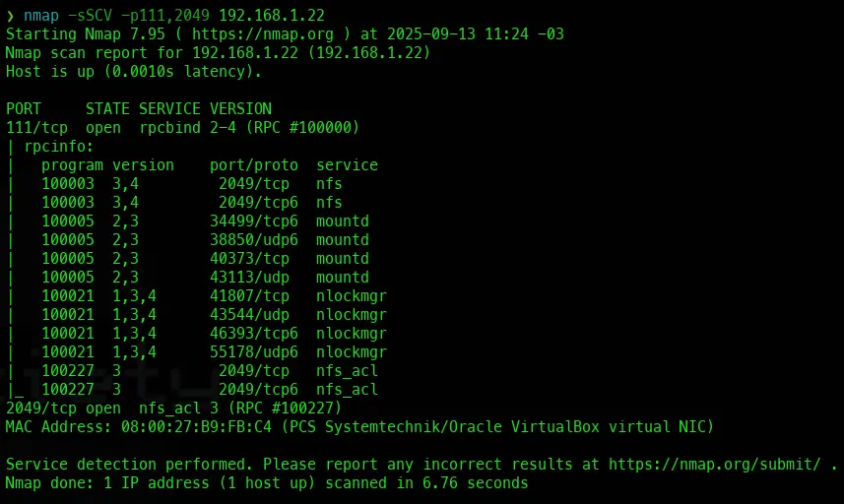Image resolution: width=844 pixels, height=504 pixels.
Task: Click the shell prompt arrow symbol
Action: pos(10,16)
